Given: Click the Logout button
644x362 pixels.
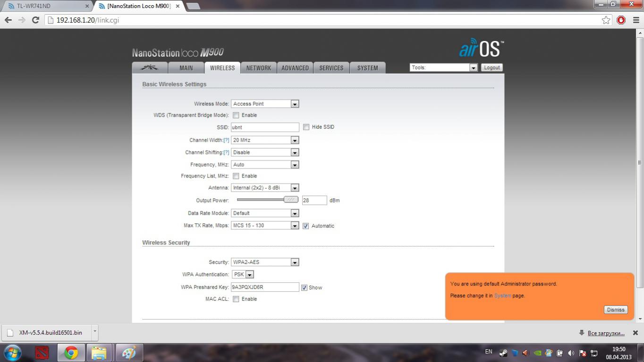Looking at the screenshot, I should 491,67.
